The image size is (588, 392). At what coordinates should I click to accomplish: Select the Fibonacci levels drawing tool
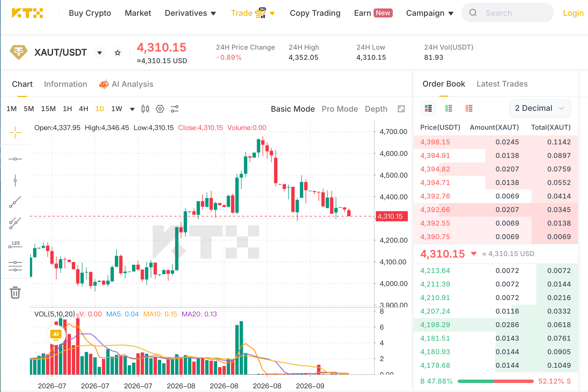tap(15, 266)
